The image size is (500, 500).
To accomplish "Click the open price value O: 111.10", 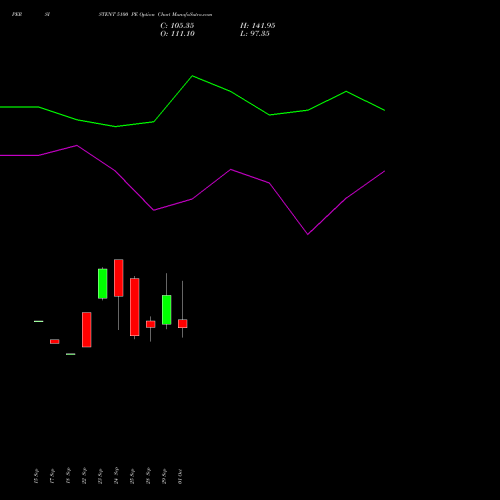I will tap(177, 34).
